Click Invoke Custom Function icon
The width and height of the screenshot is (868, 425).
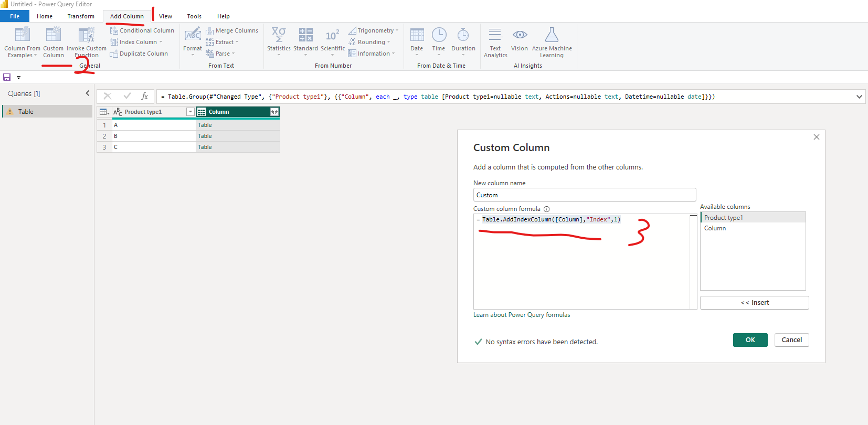tap(87, 35)
